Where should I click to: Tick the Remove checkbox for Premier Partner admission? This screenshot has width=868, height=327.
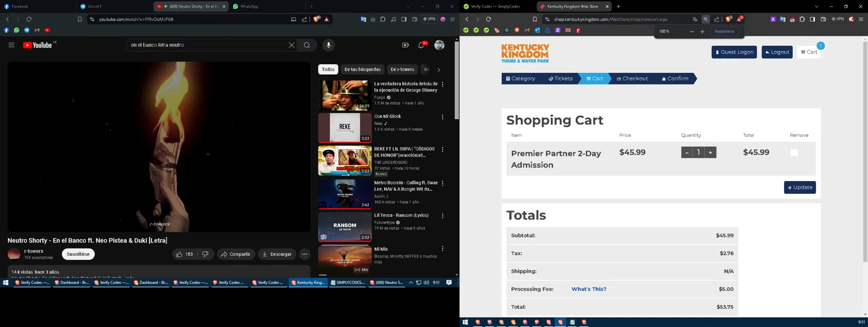[x=794, y=153]
